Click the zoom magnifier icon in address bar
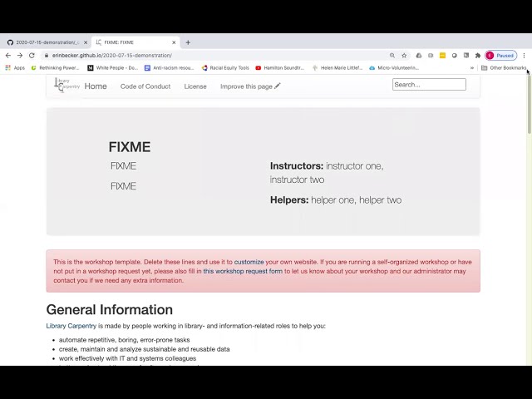The width and height of the screenshot is (532, 399). pyautogui.click(x=392, y=56)
